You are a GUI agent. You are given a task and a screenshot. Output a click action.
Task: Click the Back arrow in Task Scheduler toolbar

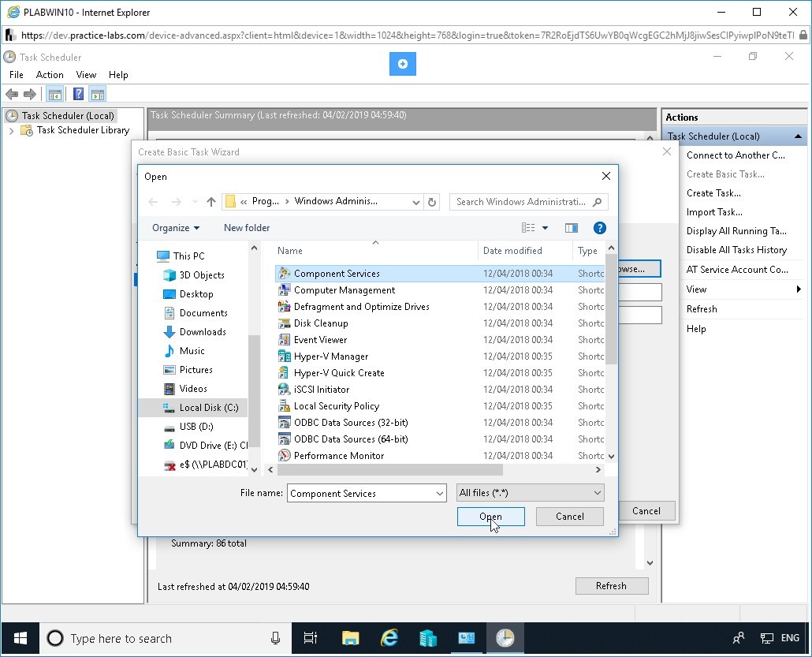[x=12, y=95]
